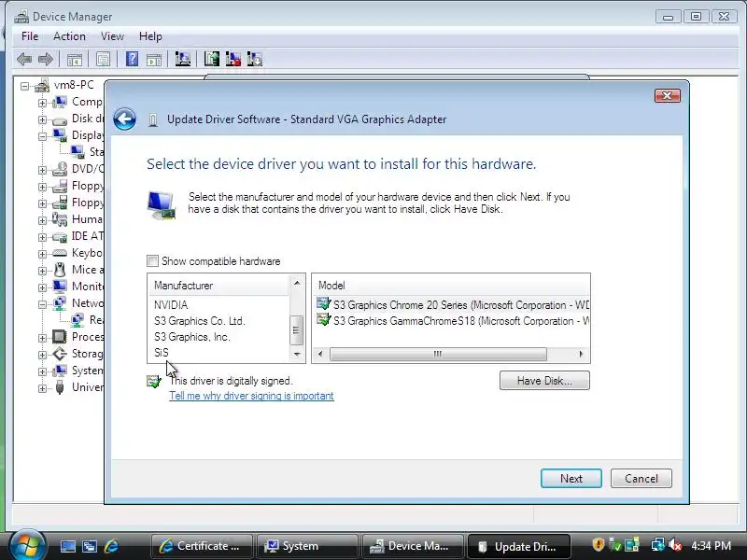Click the Update Driver Software toolbar icon

point(212,59)
